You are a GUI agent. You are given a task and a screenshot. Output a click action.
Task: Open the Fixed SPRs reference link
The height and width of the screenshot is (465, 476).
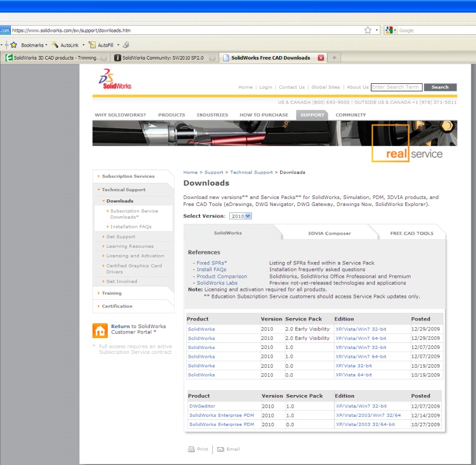coord(212,263)
